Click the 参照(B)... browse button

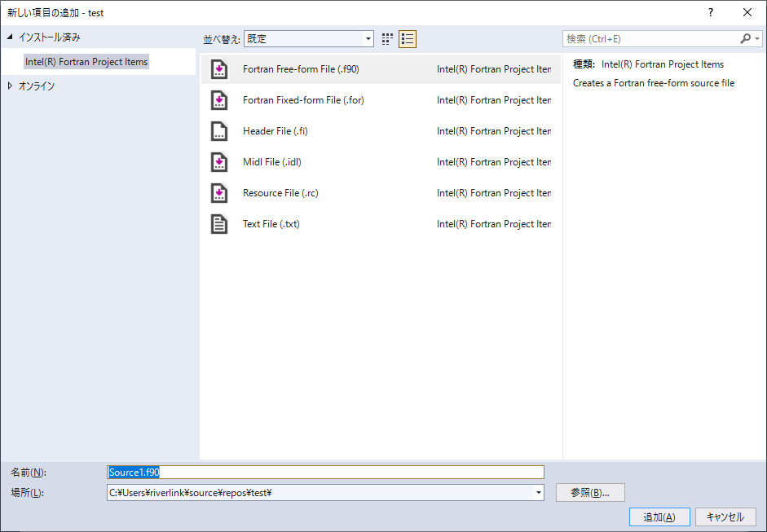pyautogui.click(x=590, y=492)
